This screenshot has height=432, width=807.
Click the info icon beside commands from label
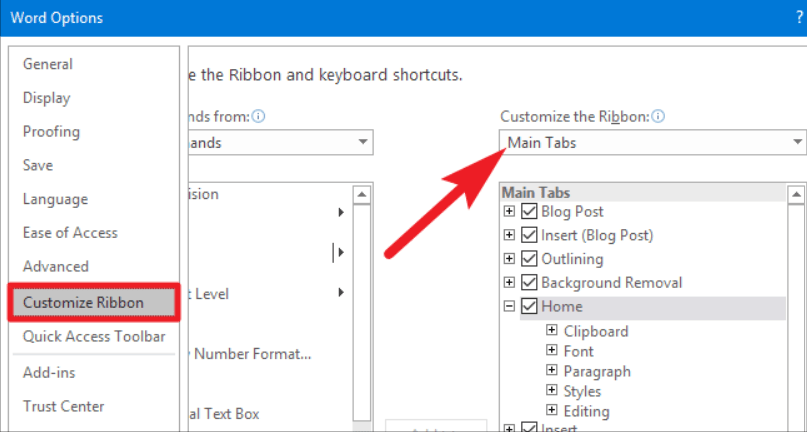pos(259,117)
